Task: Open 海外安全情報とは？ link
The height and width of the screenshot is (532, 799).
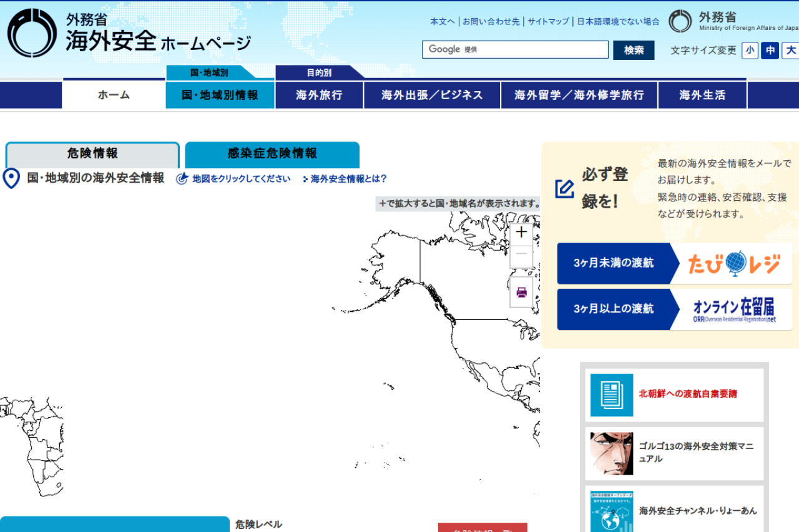Action: 348,179
